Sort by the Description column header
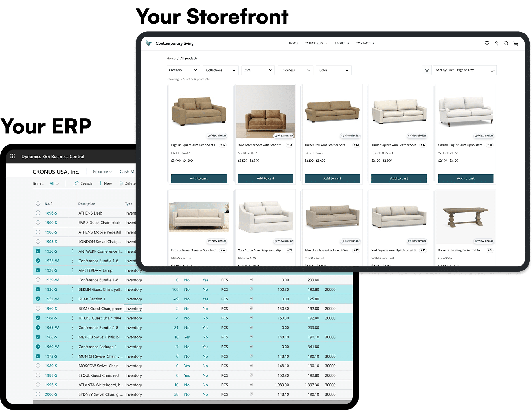532x410 pixels. click(86, 204)
